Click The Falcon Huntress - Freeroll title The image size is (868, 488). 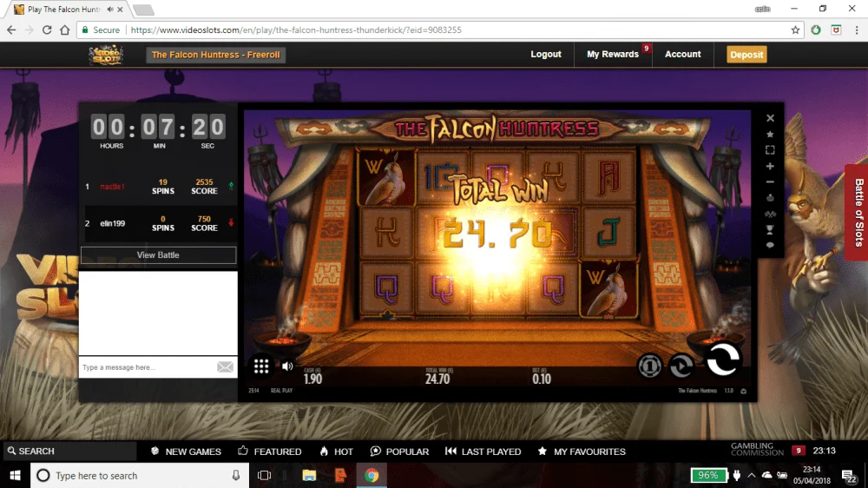click(215, 55)
